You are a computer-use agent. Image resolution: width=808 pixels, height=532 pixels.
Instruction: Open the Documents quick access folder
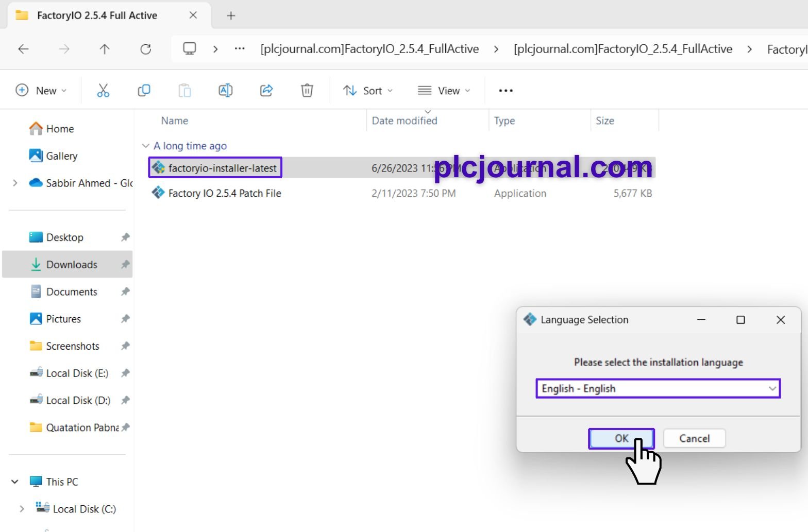click(63, 292)
